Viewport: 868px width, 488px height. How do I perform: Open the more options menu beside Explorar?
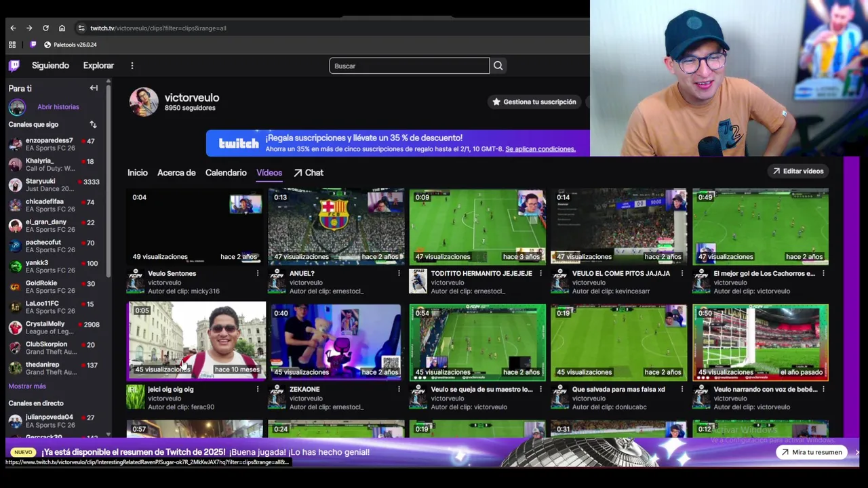click(132, 66)
